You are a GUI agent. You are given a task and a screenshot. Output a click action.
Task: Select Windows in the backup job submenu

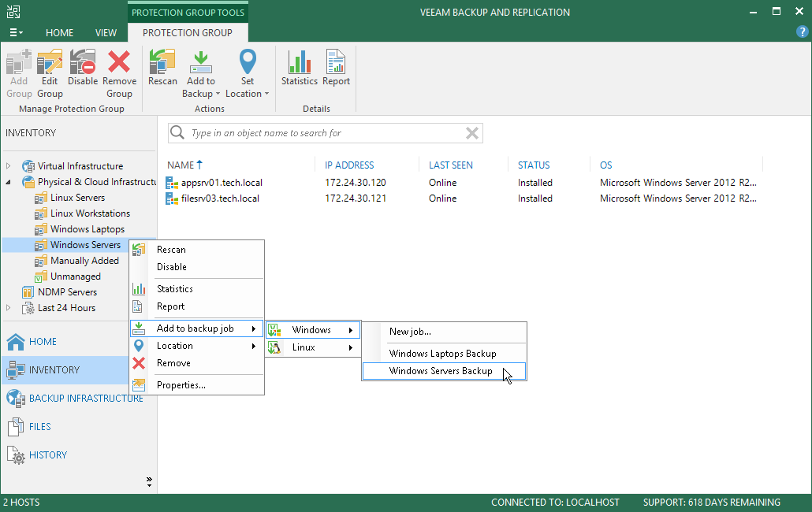(313, 330)
